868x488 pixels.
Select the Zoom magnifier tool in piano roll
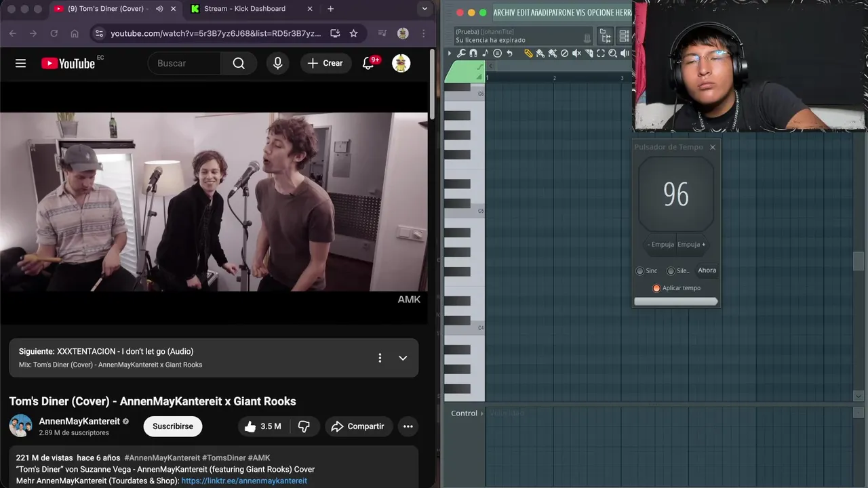tap(612, 53)
